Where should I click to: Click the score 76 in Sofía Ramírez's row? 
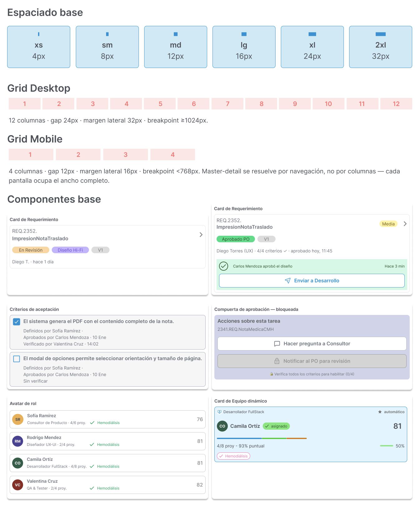[x=200, y=419]
